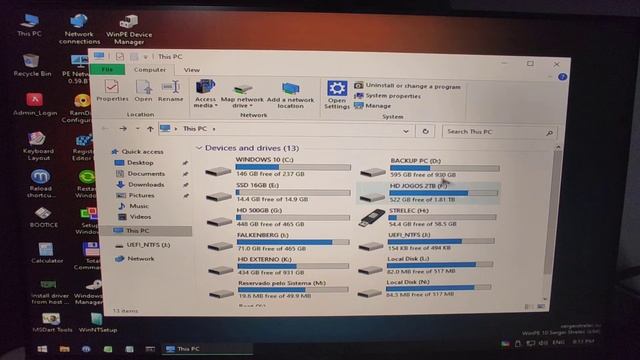The width and height of the screenshot is (640, 360).
Task: Launch MSDart Tools desktop icon
Action: pyautogui.click(x=52, y=322)
